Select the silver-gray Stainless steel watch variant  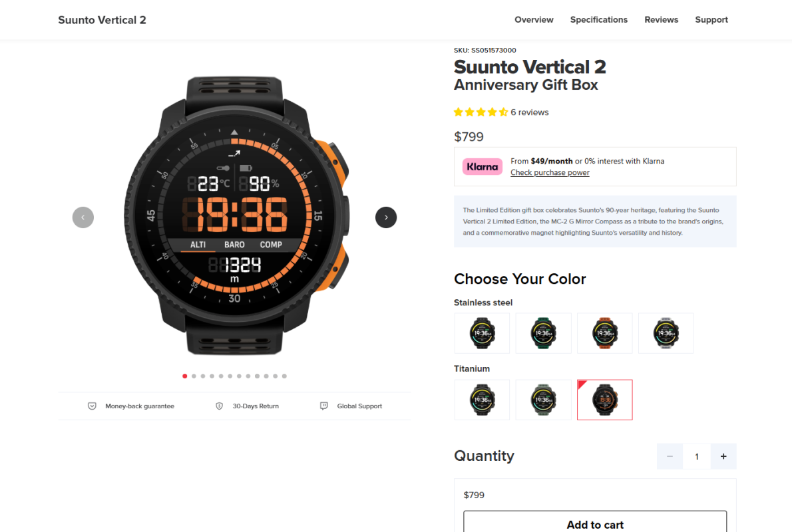tap(666, 333)
